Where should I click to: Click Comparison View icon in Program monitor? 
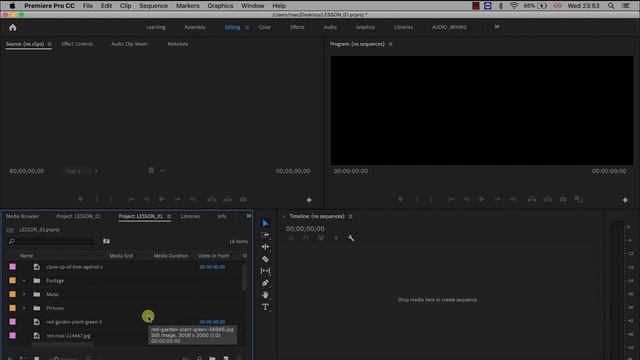[x=579, y=199]
